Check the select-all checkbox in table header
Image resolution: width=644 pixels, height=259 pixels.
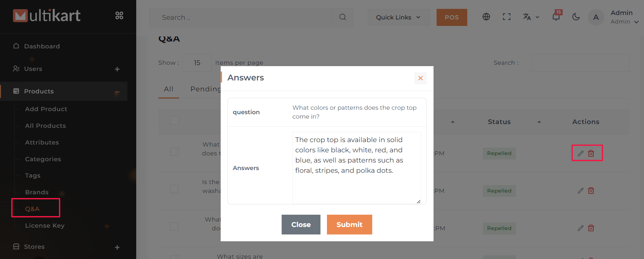coord(174,121)
